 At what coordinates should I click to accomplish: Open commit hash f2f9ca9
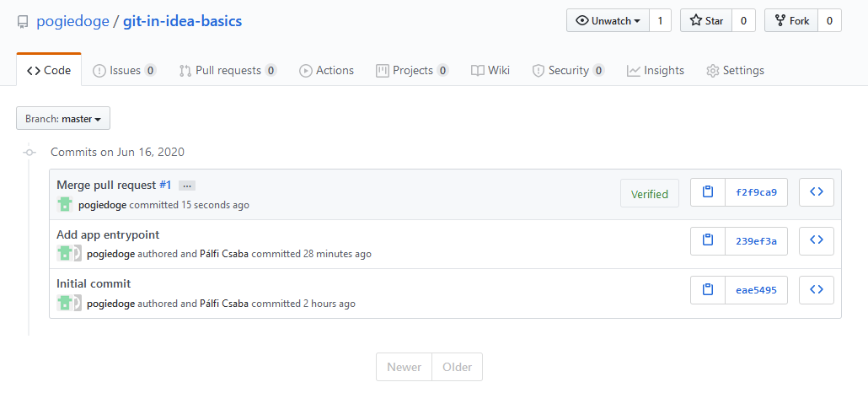[756, 192]
